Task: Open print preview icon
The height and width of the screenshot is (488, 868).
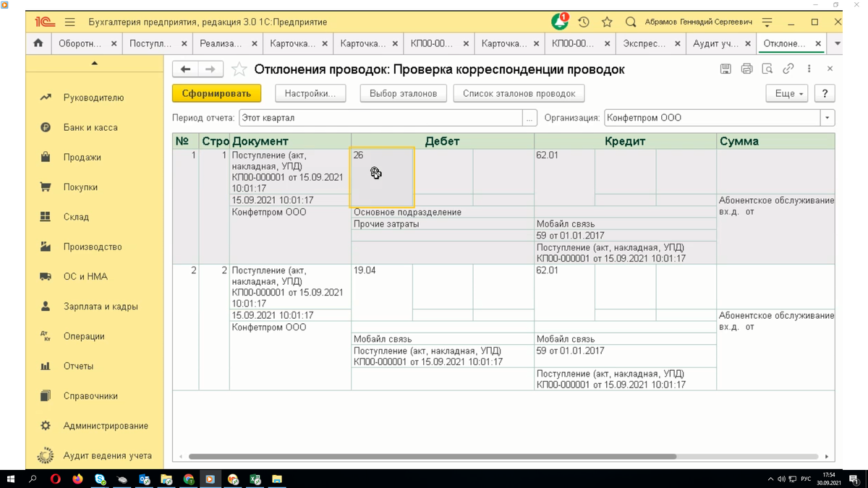Action: point(767,69)
